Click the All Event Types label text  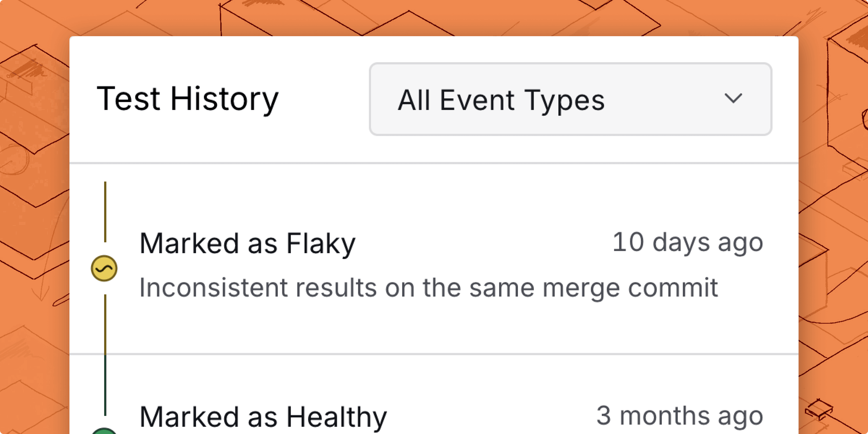coord(501,100)
